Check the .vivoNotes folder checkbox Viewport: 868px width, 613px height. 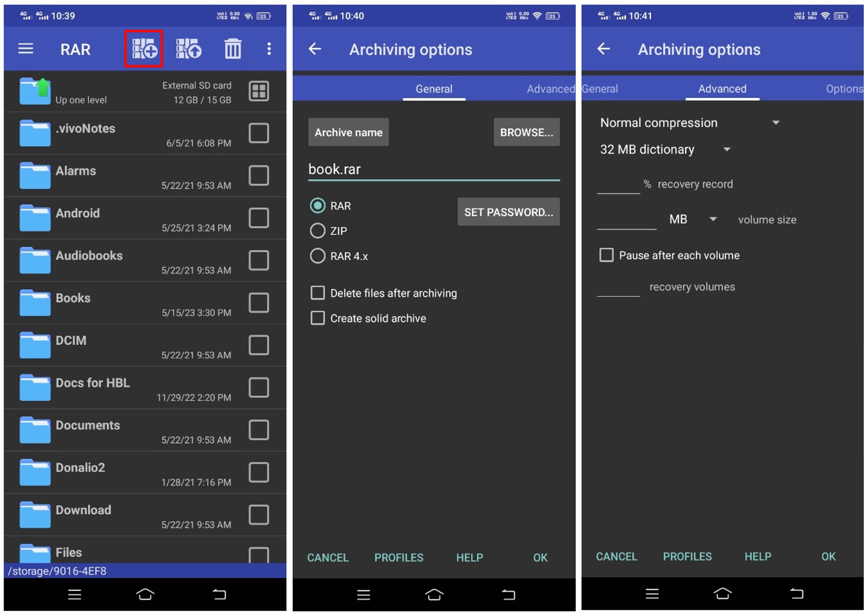(259, 133)
